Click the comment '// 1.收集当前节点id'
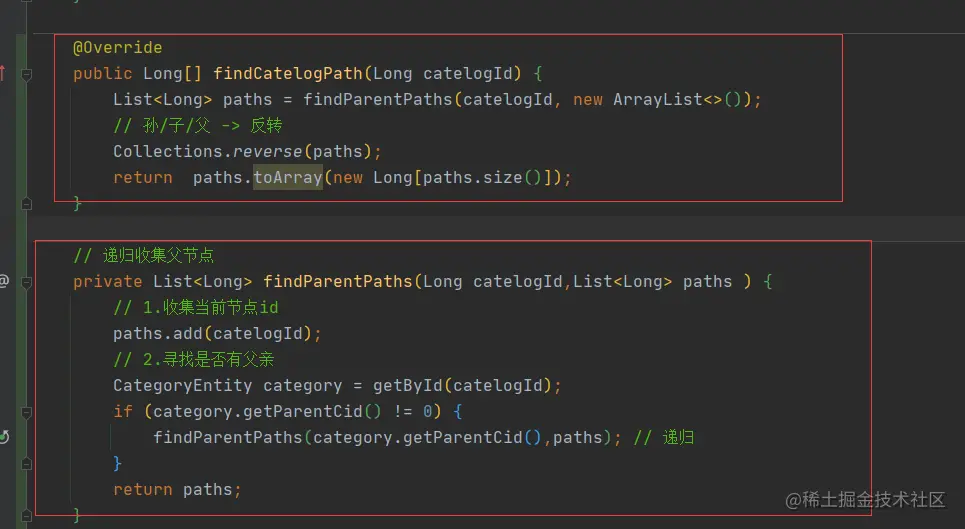Image resolution: width=965 pixels, height=529 pixels. (x=196, y=307)
